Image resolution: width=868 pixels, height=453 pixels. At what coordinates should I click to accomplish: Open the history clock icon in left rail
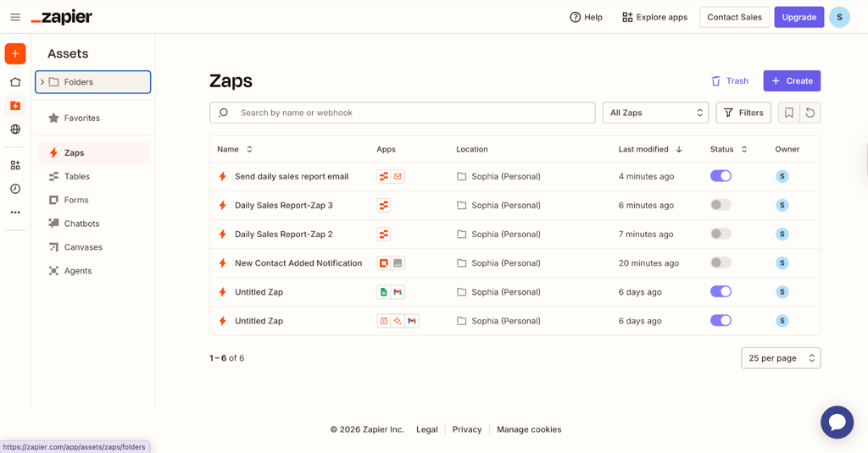click(15, 189)
